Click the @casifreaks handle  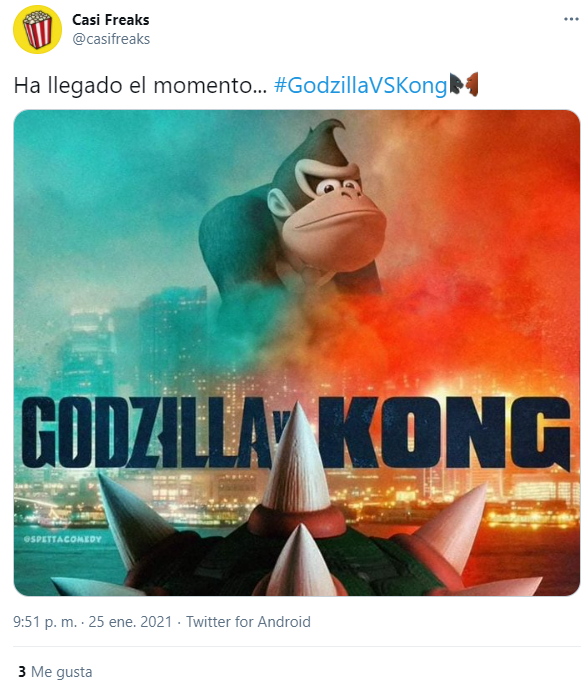(x=111, y=39)
